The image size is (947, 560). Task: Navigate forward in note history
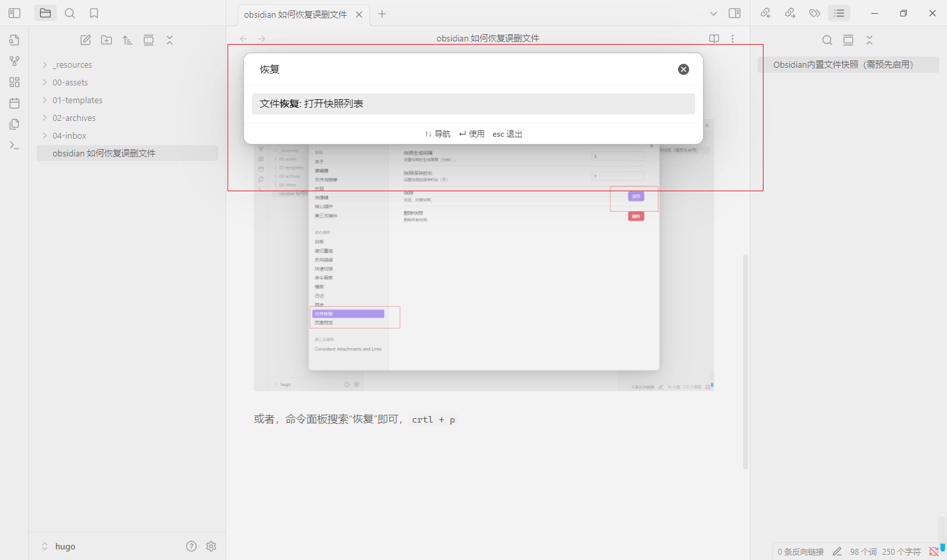262,39
